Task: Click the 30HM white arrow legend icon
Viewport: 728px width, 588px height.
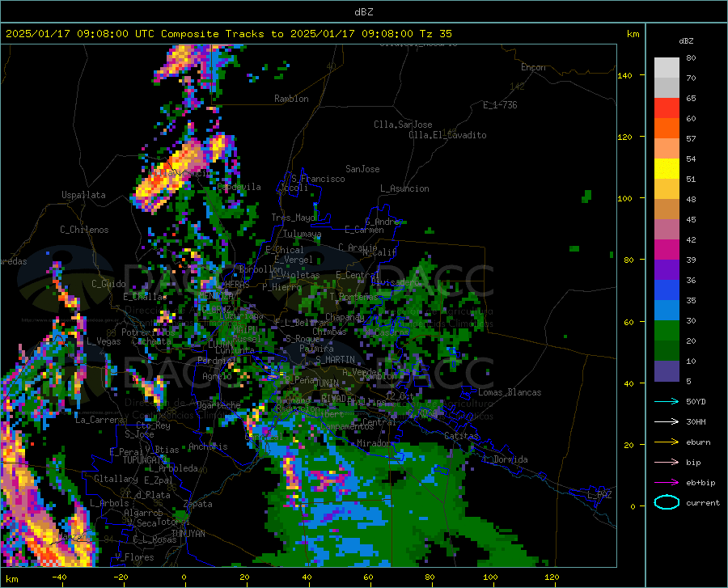Action: 667,422
